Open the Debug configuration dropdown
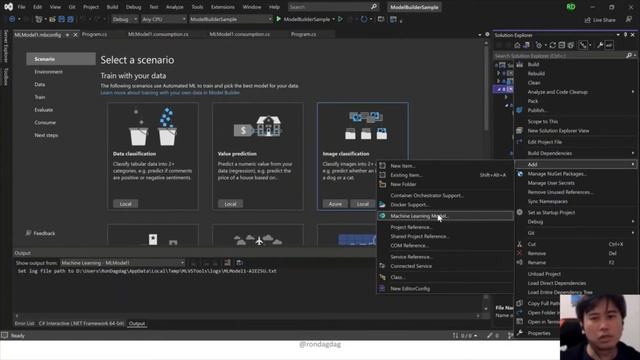This screenshot has height=360, width=640. [124, 19]
